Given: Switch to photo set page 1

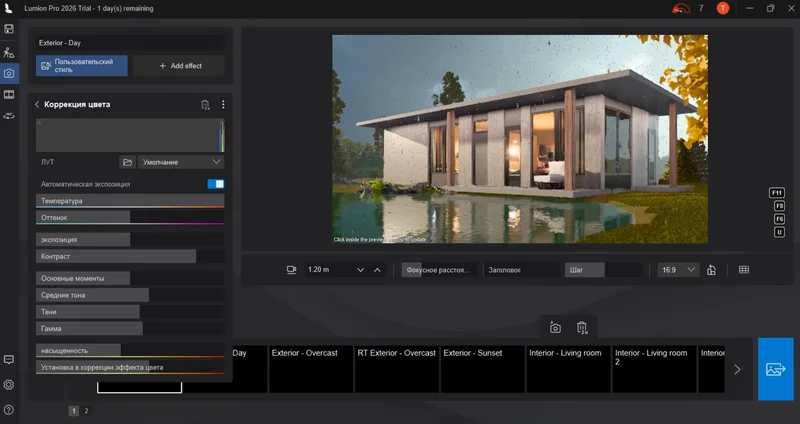Looking at the screenshot, I should [x=73, y=411].
